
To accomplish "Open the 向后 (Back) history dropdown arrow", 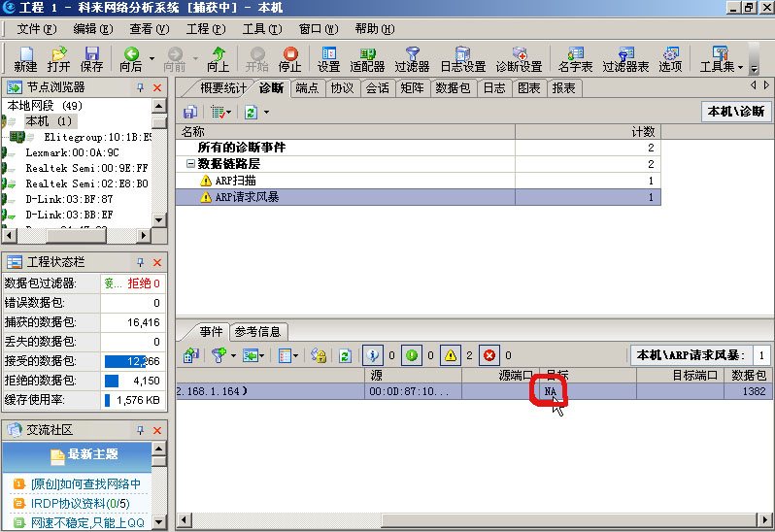I will [x=152, y=58].
